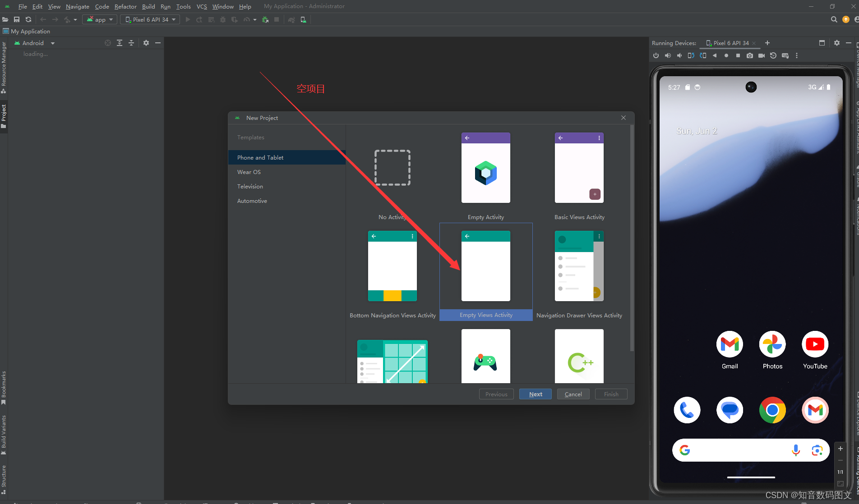This screenshot has height=504, width=859.
Task: Open the emulator virtual keyboard input
Action: (x=785, y=55)
